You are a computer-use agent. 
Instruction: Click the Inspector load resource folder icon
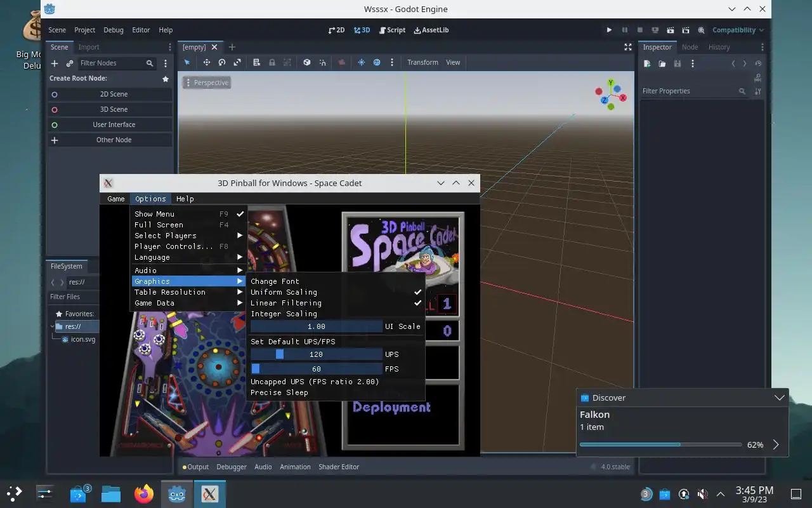pos(662,63)
